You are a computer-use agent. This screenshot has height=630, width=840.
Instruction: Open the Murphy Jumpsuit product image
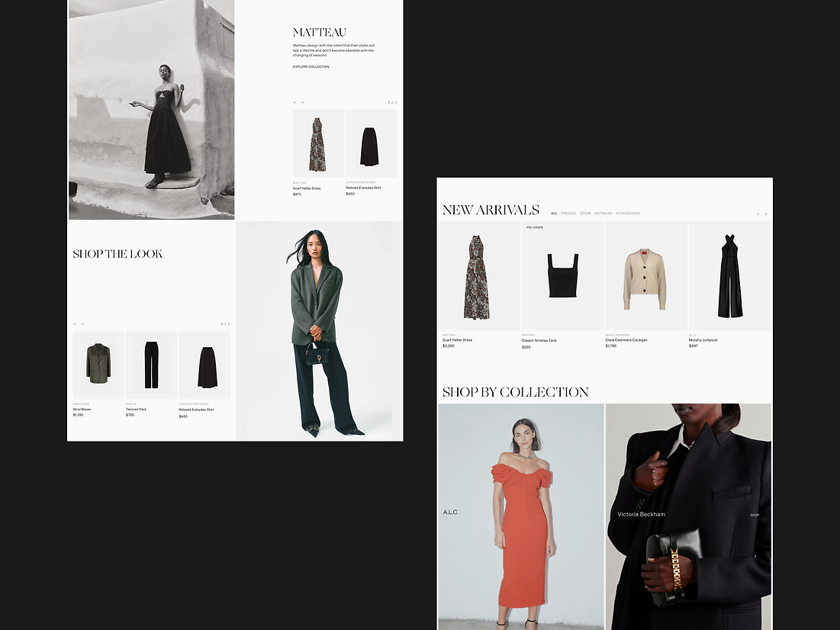coord(729,276)
